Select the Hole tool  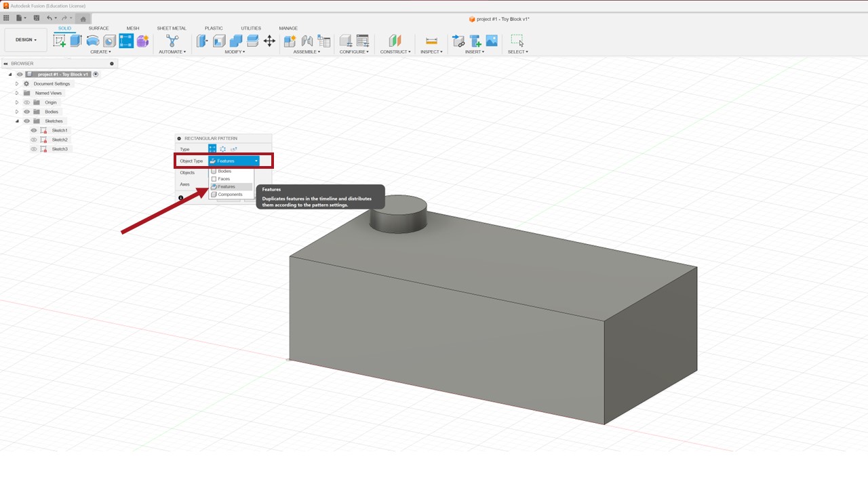pyautogui.click(x=109, y=41)
